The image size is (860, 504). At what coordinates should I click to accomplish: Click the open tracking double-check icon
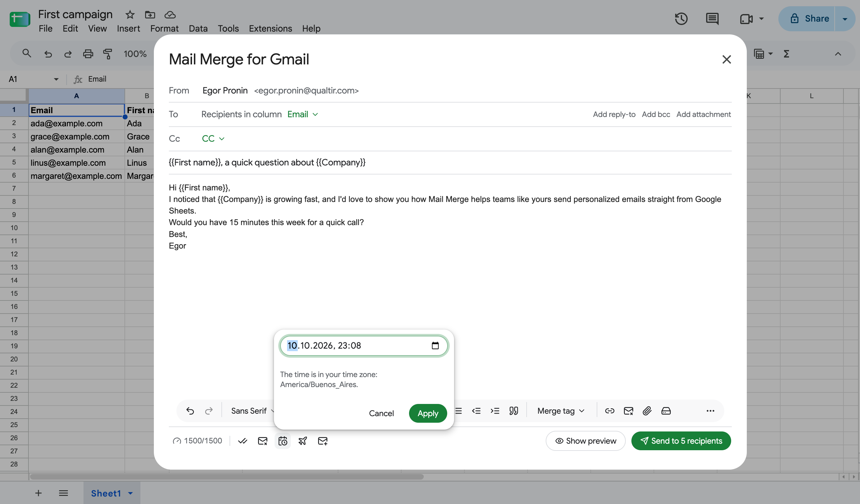[x=243, y=441]
